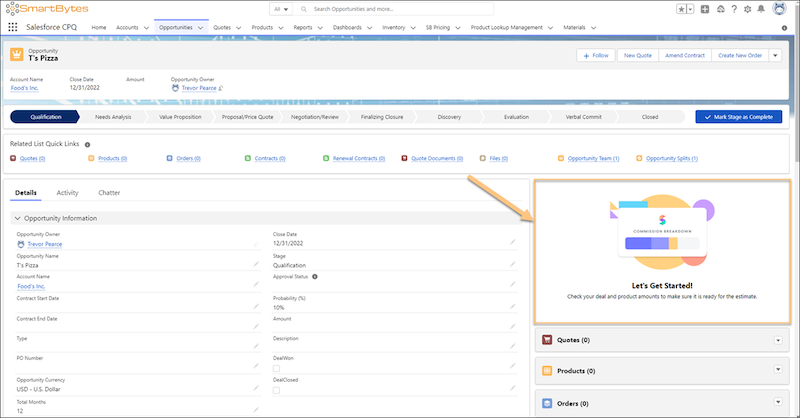This screenshot has height=418, width=800.
Task: Open the Opportunity Splits (1) quick link
Action: coord(672,159)
